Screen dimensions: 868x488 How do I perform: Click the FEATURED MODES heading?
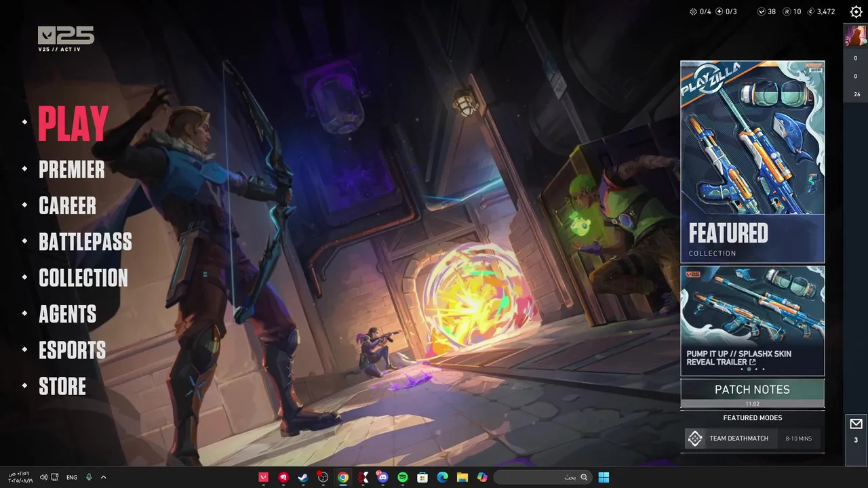753,418
